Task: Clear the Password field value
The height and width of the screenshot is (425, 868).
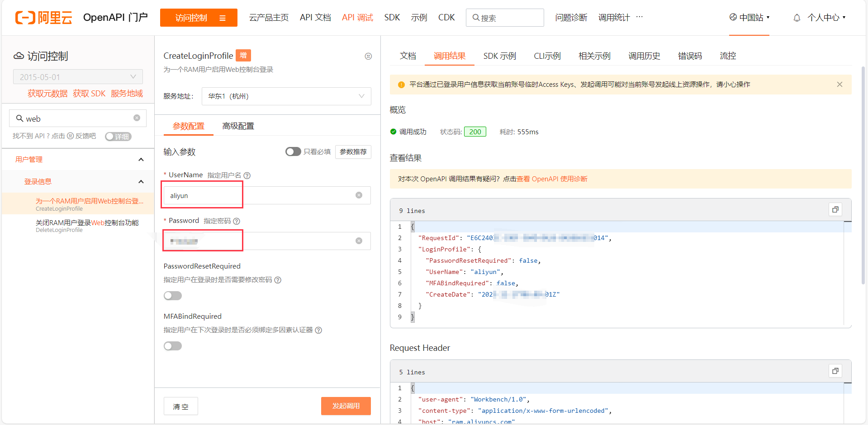Action: coord(359,241)
